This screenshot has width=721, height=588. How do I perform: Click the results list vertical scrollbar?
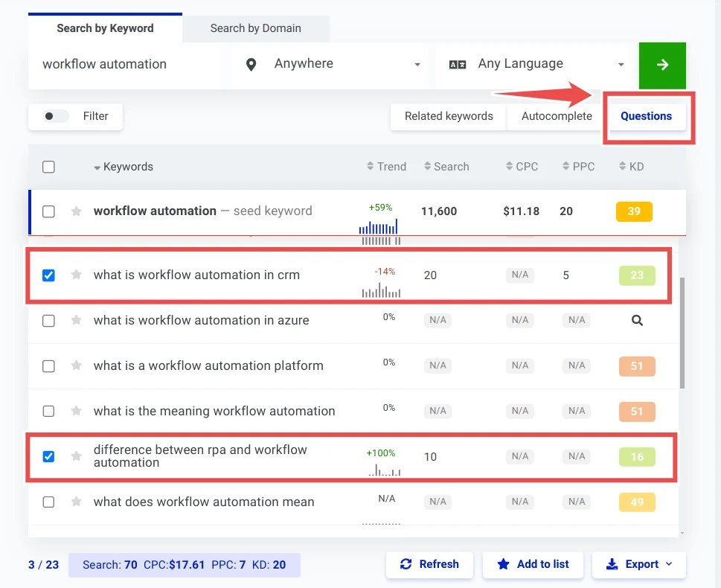682,333
